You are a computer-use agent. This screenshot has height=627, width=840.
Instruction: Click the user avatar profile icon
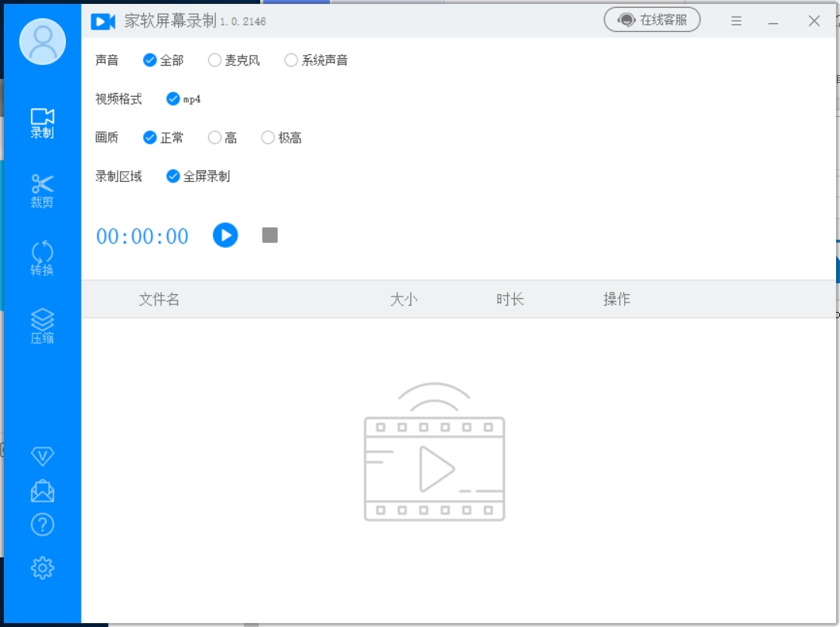43,41
